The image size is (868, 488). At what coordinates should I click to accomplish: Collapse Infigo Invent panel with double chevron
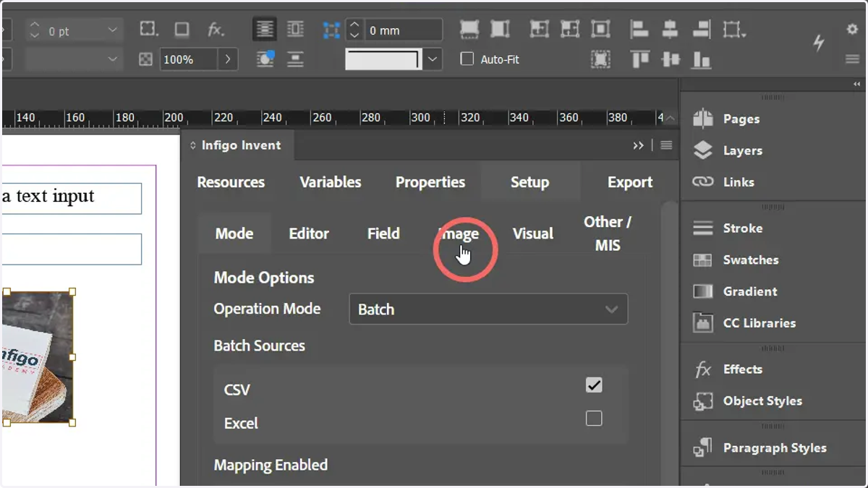click(638, 145)
